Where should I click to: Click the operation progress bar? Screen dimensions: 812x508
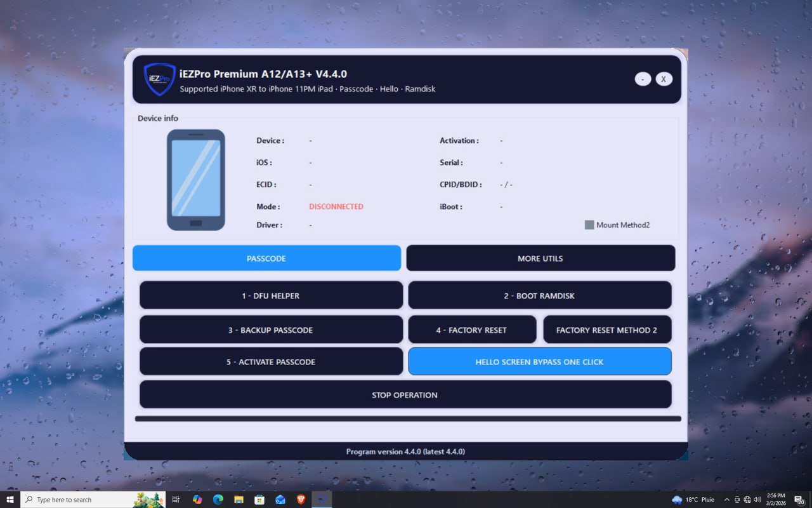point(408,418)
